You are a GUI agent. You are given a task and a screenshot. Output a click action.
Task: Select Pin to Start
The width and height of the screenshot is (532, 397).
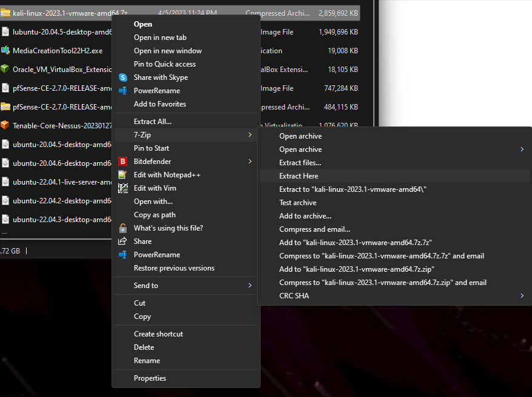[x=151, y=148]
